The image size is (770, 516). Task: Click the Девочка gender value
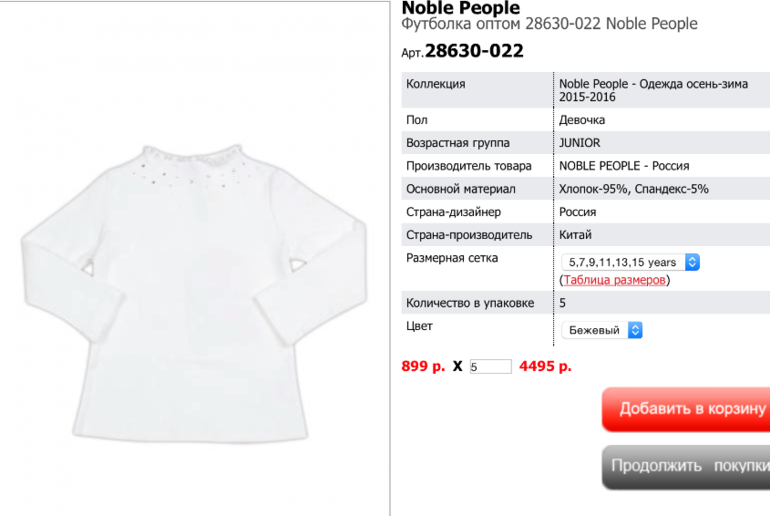[582, 120]
